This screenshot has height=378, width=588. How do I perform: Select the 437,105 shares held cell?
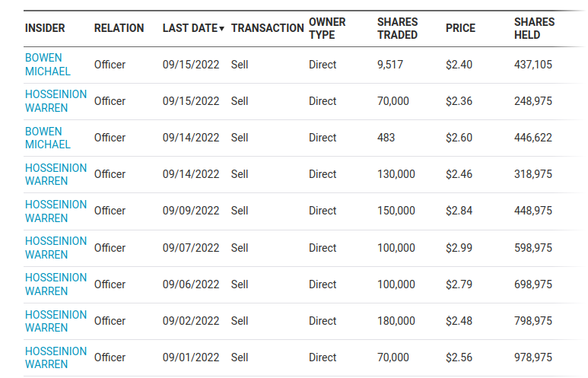[533, 65]
